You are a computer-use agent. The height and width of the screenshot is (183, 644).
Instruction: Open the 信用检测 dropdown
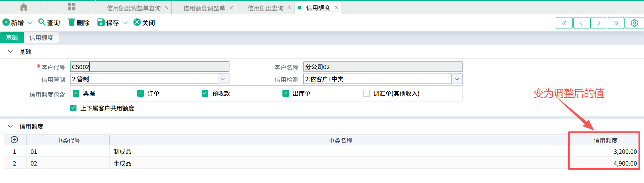457,79
